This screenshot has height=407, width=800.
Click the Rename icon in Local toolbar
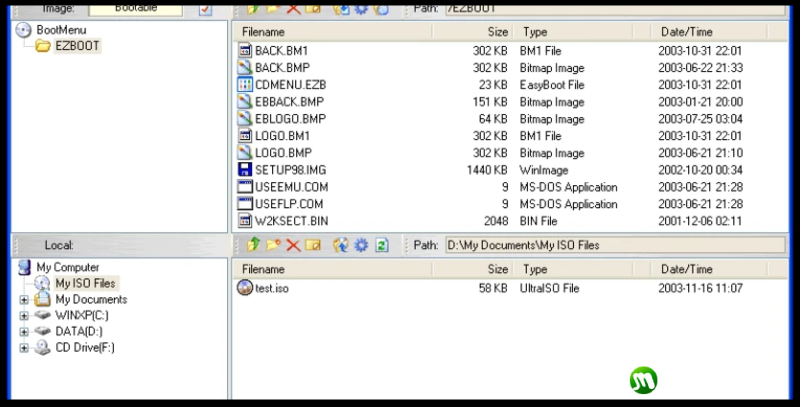click(313, 245)
